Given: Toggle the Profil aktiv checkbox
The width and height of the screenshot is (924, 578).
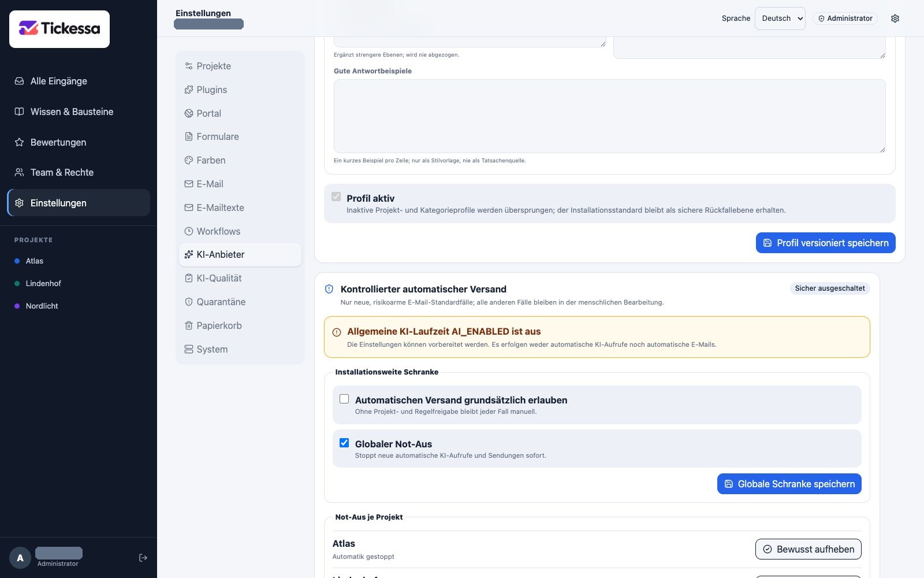Looking at the screenshot, I should click(336, 197).
